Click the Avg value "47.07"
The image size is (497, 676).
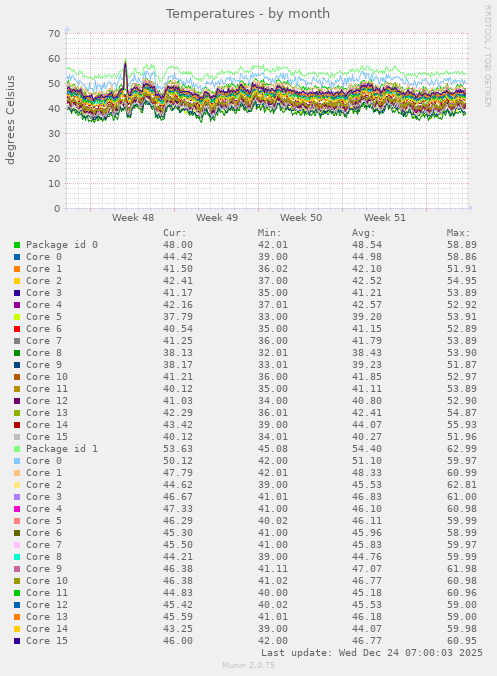(x=367, y=569)
